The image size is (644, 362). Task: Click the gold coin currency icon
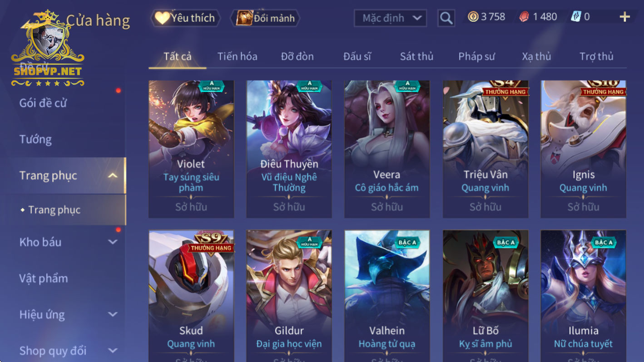click(473, 17)
